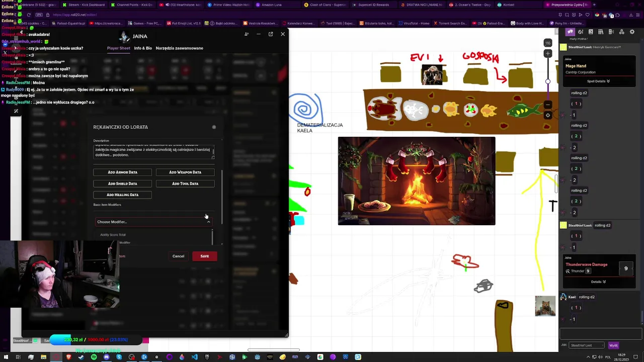Click the Add Shield Data button

point(122,184)
